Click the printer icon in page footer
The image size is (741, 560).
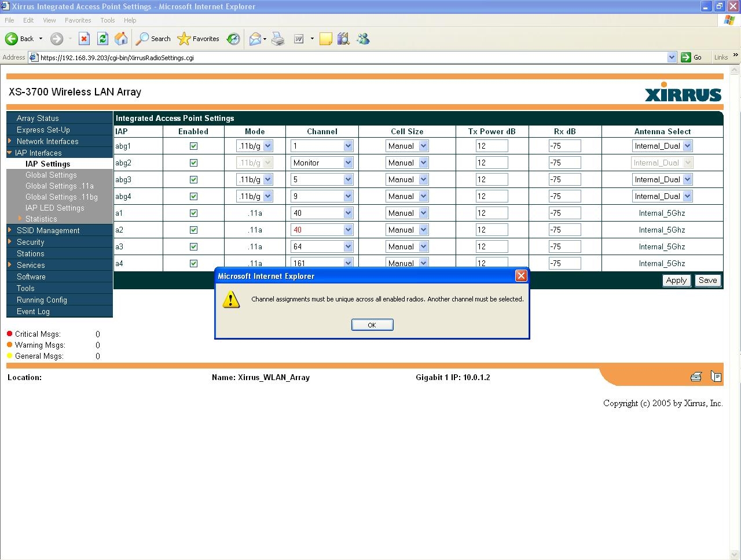[x=696, y=377]
